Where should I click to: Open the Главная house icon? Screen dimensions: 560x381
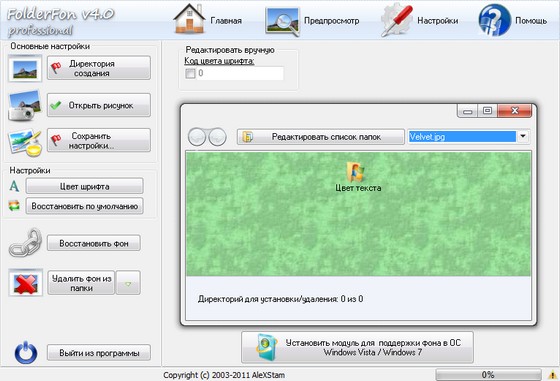pyautogui.click(x=189, y=19)
